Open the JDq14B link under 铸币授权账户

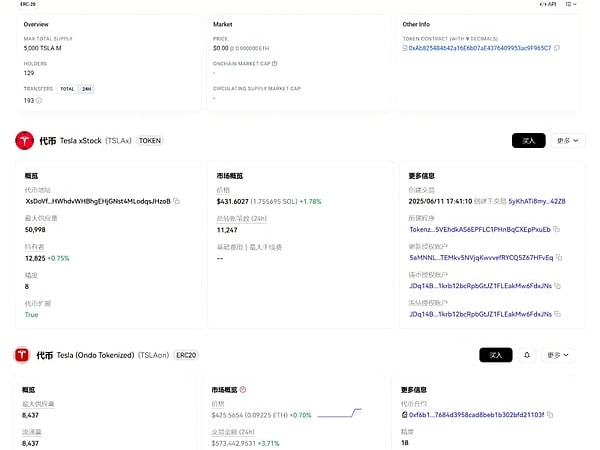481,286
